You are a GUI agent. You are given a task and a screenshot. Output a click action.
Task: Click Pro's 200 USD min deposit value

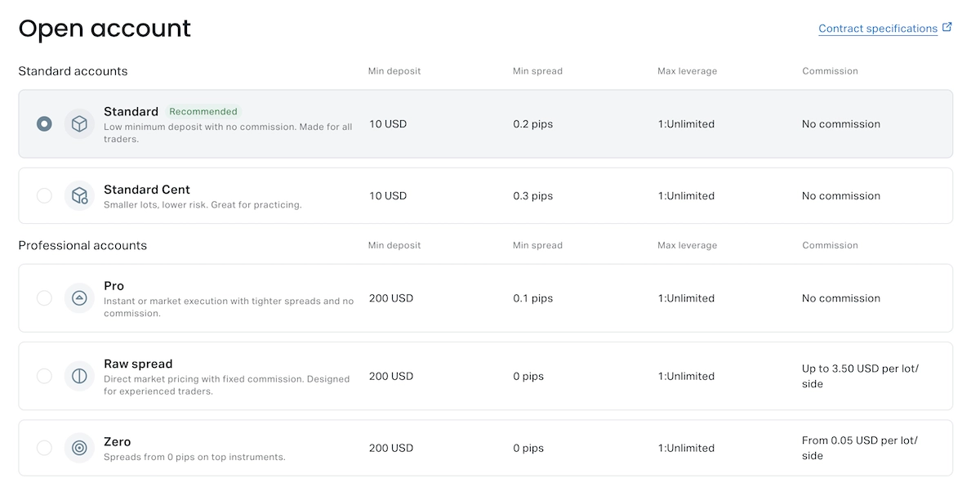point(391,298)
